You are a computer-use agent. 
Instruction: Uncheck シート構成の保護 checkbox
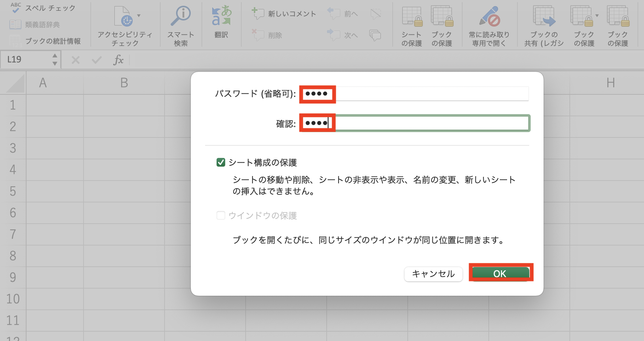pos(221,162)
